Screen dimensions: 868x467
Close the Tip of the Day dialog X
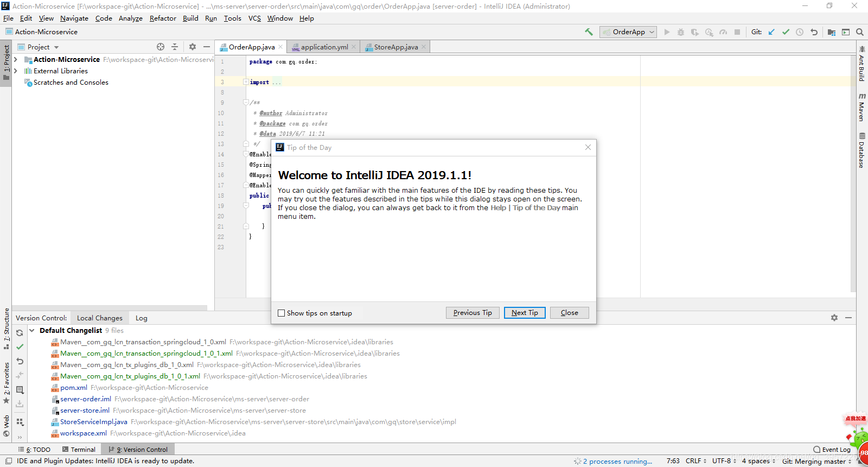(x=588, y=147)
